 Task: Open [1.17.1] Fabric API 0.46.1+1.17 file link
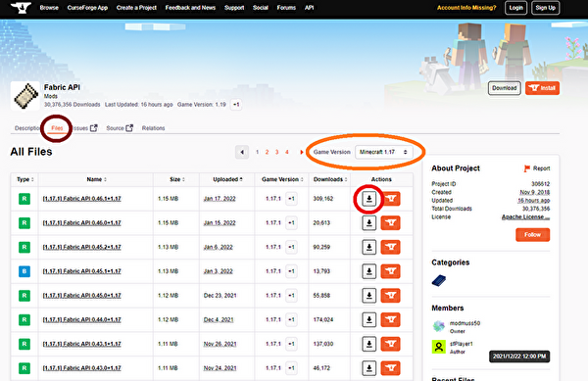81,199
